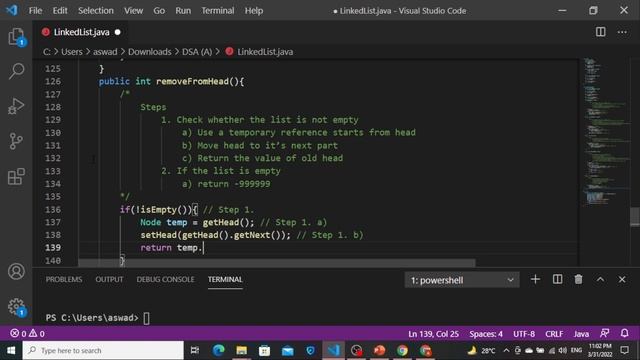Screen dimensions: 640x360
Task: Open the Source Control view
Action: tap(16, 141)
